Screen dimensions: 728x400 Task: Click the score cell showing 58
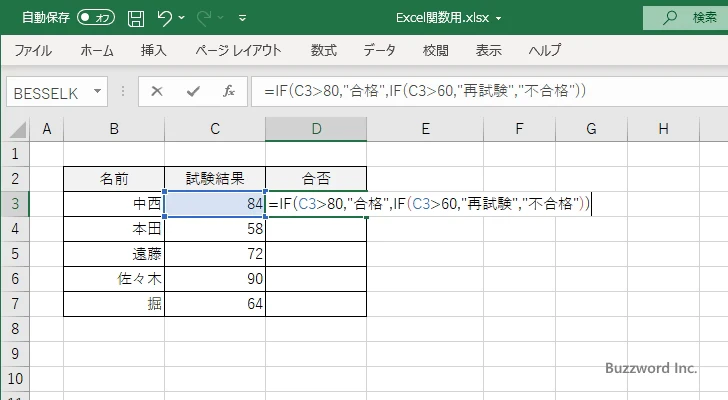click(x=215, y=229)
